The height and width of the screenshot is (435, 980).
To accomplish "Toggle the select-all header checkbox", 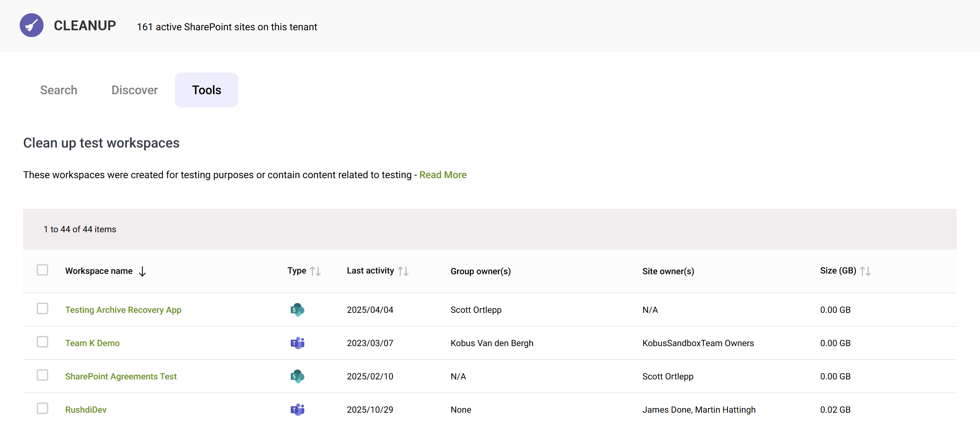I will (42, 270).
